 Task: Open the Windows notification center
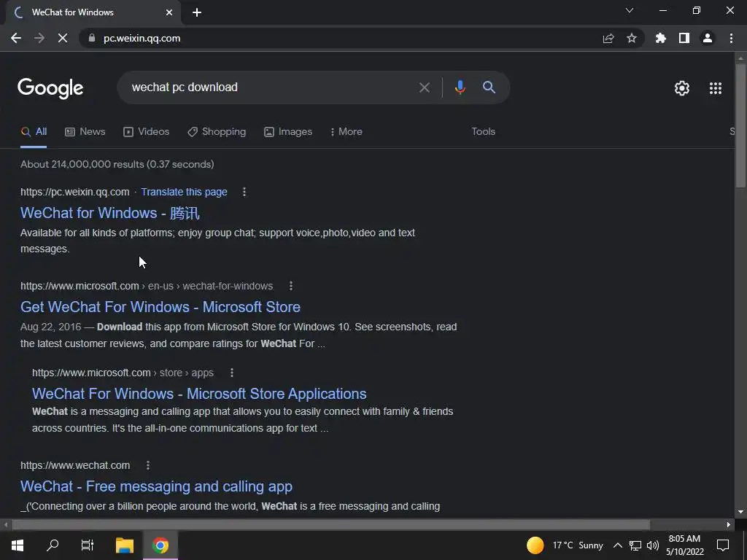click(x=723, y=545)
